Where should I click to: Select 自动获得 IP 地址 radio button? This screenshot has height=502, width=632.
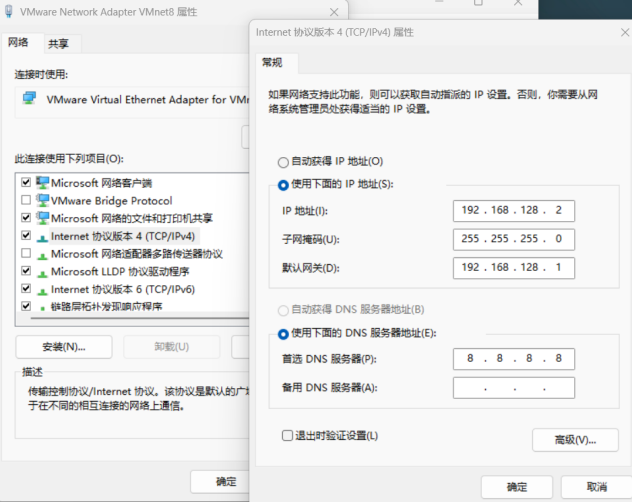click(283, 162)
